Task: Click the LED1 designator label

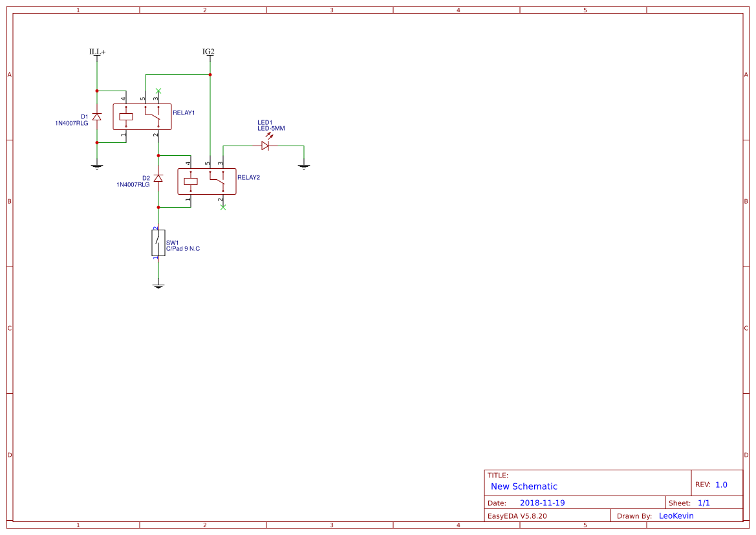Action: click(x=265, y=122)
